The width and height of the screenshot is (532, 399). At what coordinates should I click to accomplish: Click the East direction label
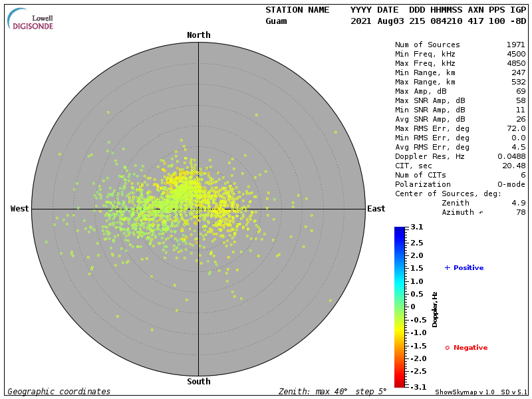tap(376, 209)
